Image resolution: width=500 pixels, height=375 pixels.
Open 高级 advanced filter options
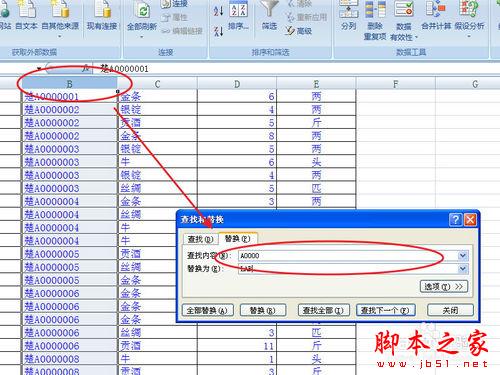[x=299, y=31]
